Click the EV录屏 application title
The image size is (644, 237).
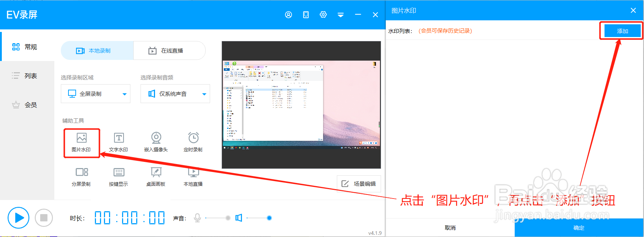point(22,15)
